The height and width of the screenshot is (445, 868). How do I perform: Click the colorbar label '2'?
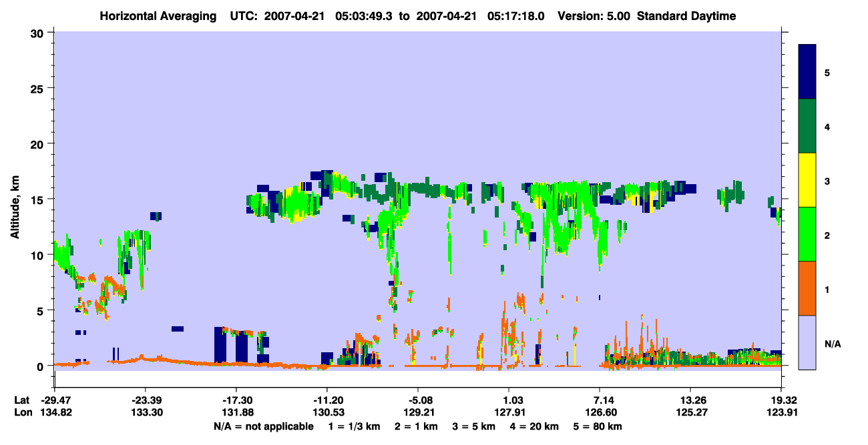(x=828, y=236)
